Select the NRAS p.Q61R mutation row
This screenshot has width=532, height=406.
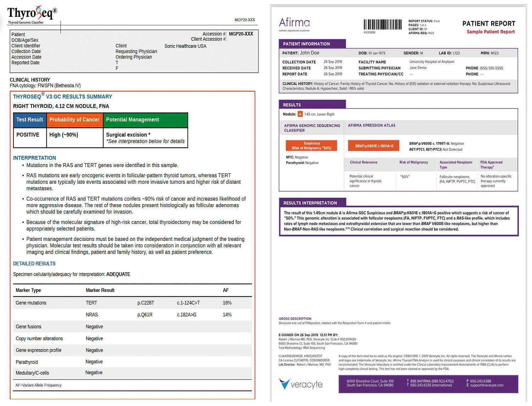(132, 315)
